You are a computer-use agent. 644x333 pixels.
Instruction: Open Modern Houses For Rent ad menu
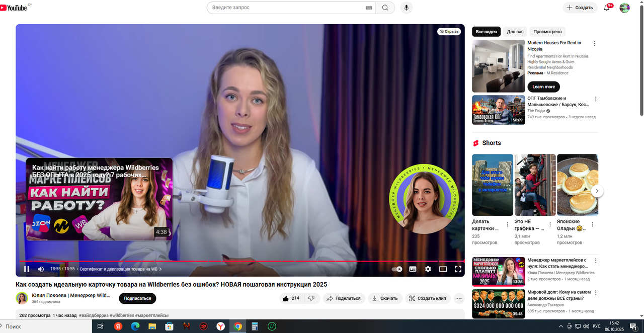pos(595,44)
